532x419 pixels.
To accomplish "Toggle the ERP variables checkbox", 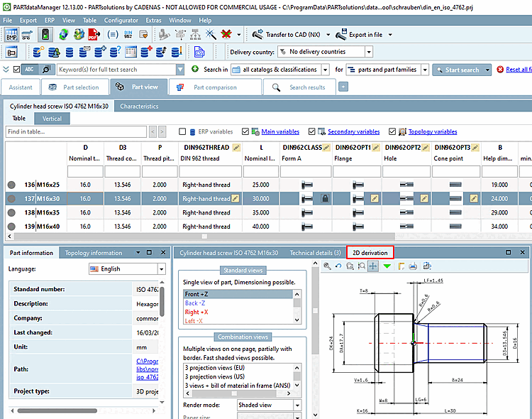I will [182, 131].
